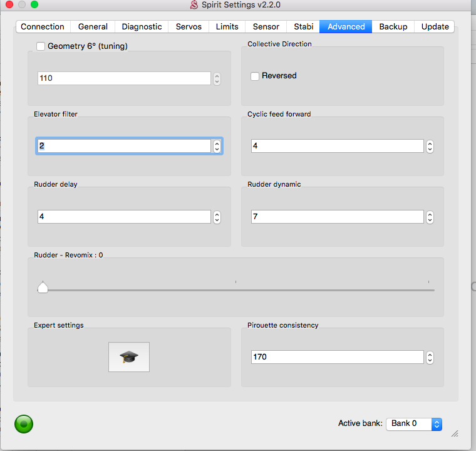This screenshot has width=476, height=451.
Task: Click the Cyclic feed forward stepper
Action: tap(430, 146)
